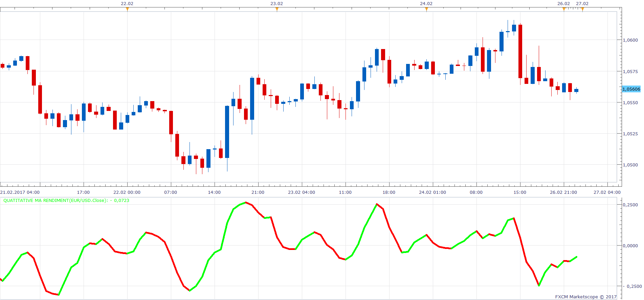Click the 1,0600 price axis label
Screen dimensions: 644x300
630,40
